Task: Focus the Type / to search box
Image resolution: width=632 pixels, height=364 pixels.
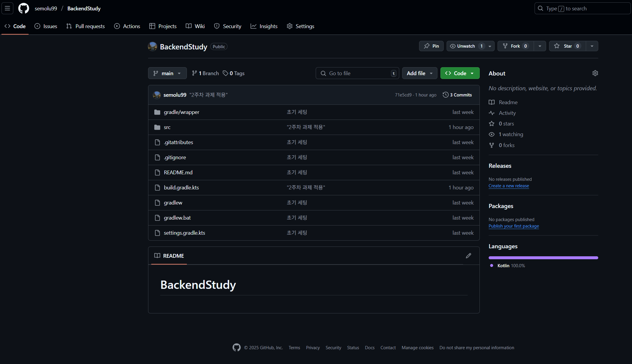Action: pos(582,8)
